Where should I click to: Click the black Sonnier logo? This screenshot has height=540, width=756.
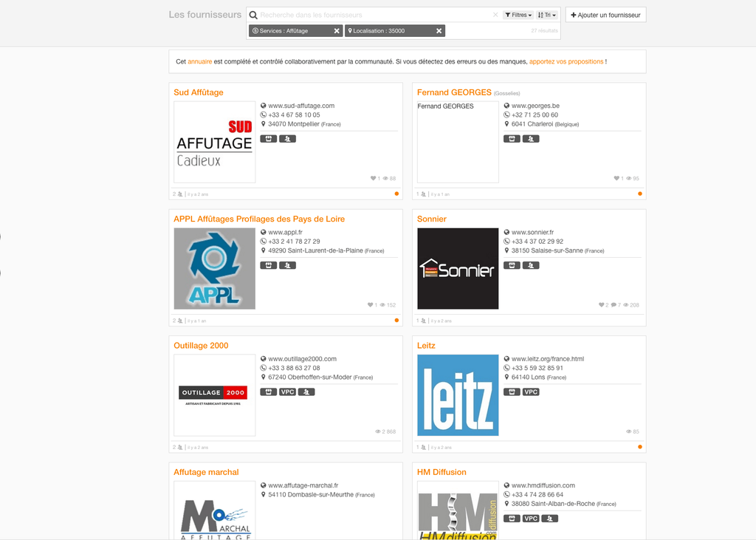coord(458,268)
